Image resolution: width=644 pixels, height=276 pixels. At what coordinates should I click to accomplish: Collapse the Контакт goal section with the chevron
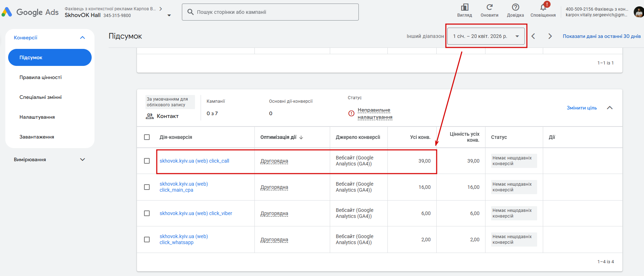[610, 108]
